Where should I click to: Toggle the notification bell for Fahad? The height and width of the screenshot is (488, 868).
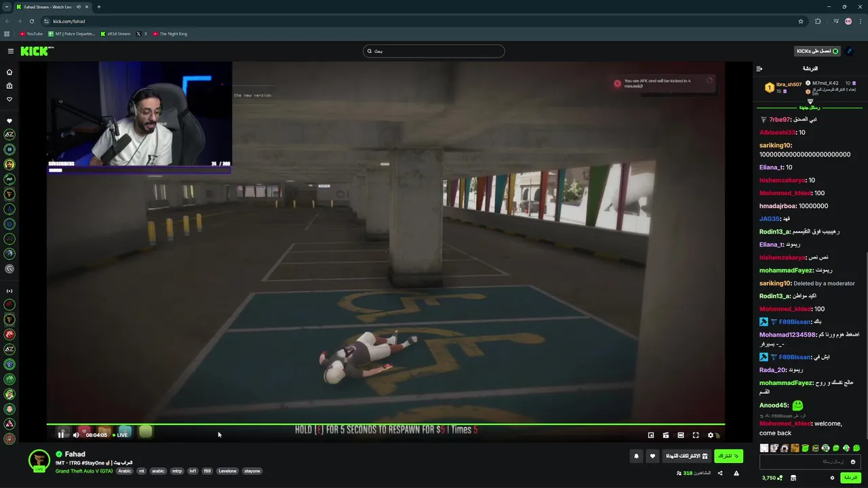636,456
